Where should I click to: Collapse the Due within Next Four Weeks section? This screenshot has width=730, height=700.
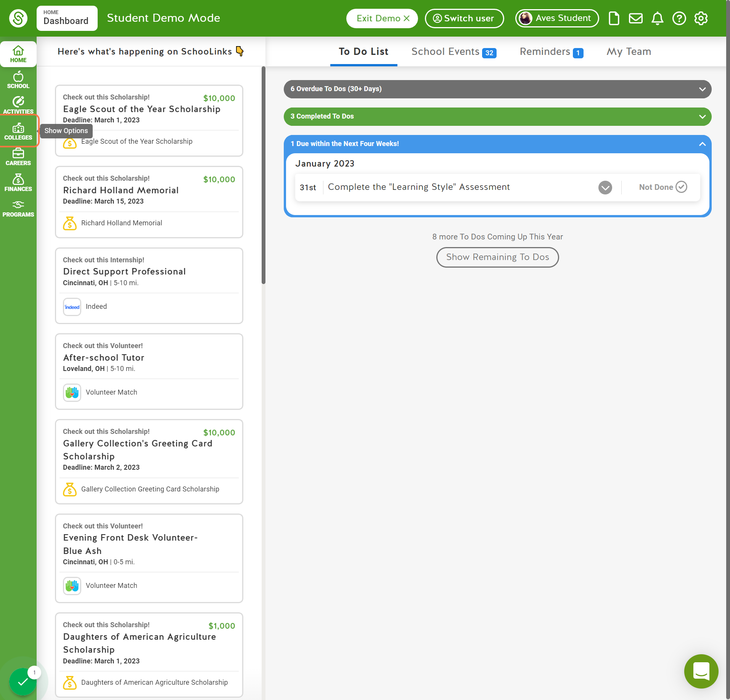click(702, 144)
